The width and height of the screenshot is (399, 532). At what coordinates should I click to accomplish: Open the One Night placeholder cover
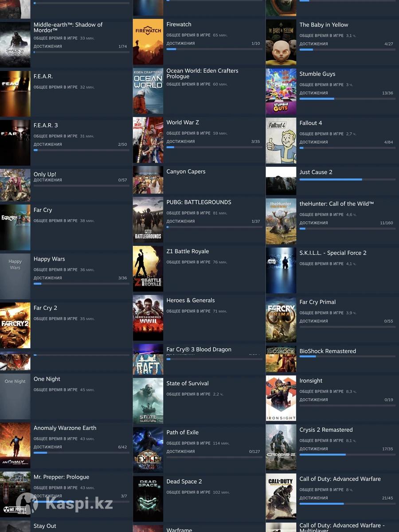click(x=15, y=397)
